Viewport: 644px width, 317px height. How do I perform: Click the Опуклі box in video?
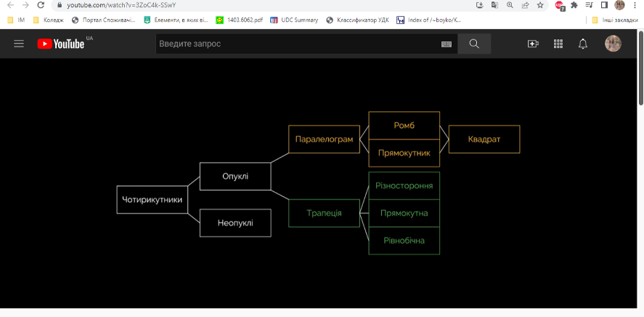235,177
